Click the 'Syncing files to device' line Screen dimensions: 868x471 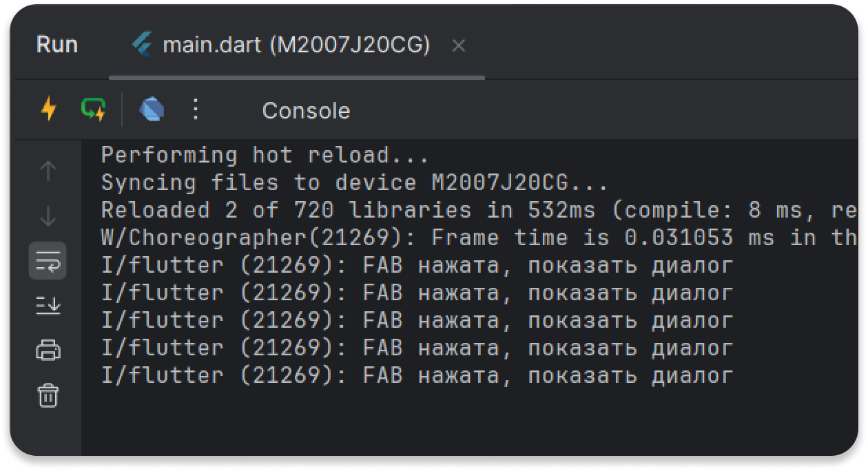pos(354,183)
